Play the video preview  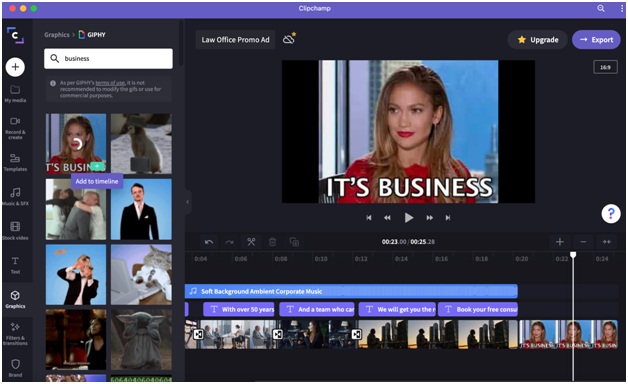(x=409, y=217)
